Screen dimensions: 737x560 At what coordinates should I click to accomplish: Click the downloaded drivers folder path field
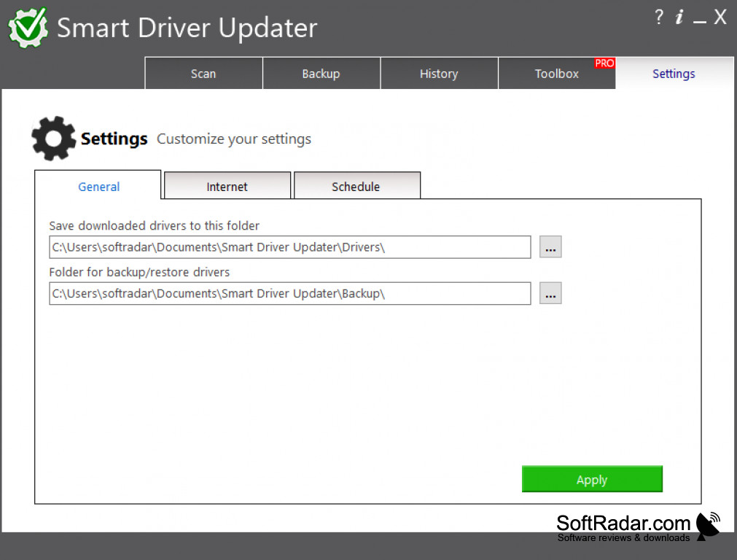pos(290,247)
